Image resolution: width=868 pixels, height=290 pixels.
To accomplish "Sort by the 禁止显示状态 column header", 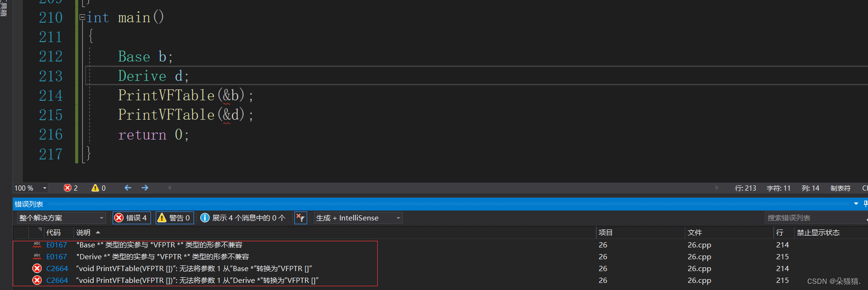I will [x=818, y=232].
